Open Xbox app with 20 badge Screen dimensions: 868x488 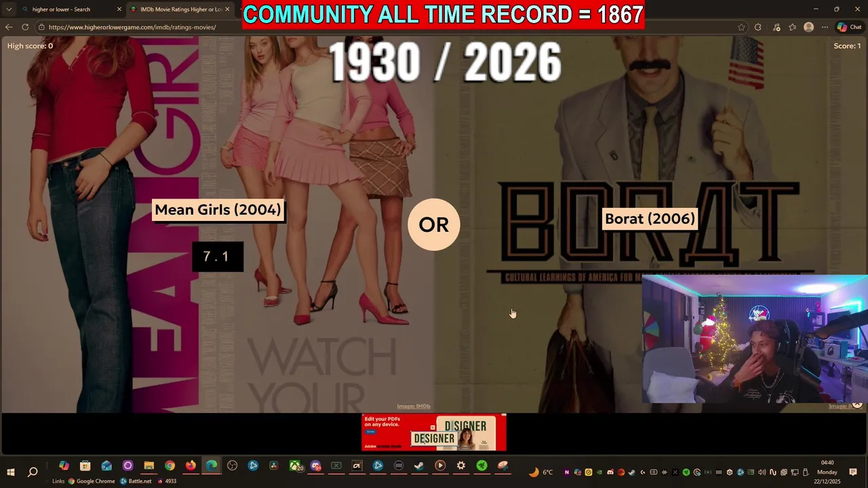296,466
